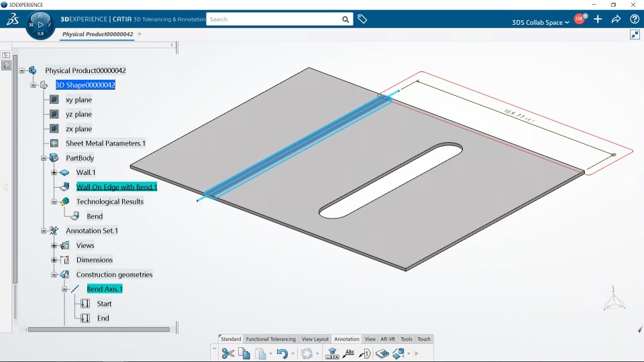This screenshot has height=362, width=644.
Task: Collapse the PartBody node
Action: pyautogui.click(x=44, y=158)
